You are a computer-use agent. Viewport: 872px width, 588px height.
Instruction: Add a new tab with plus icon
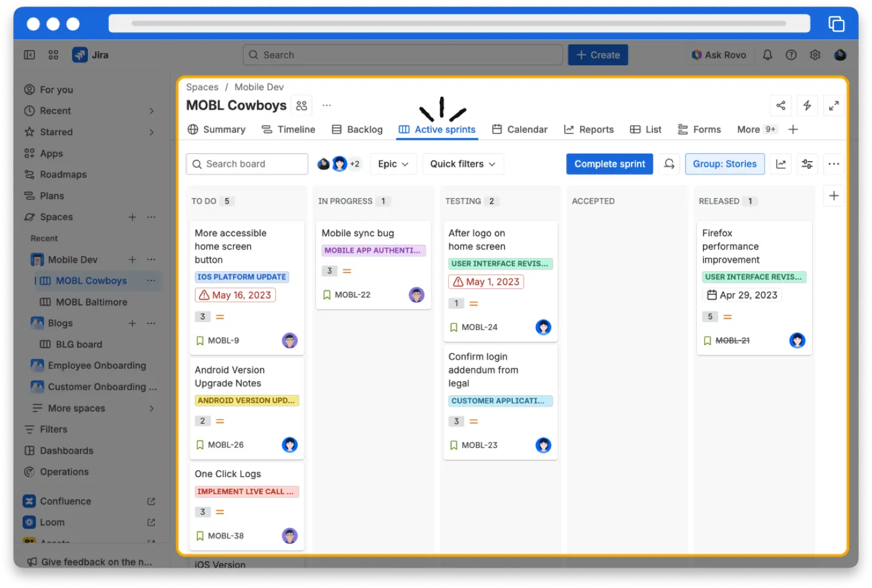(x=793, y=130)
